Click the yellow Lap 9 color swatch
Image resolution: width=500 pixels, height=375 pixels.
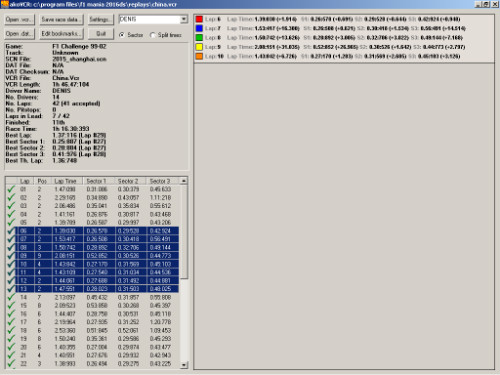(199, 47)
